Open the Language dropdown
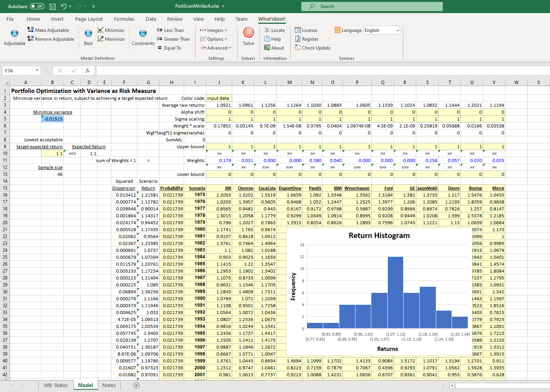The image size is (550, 392). 382,30
